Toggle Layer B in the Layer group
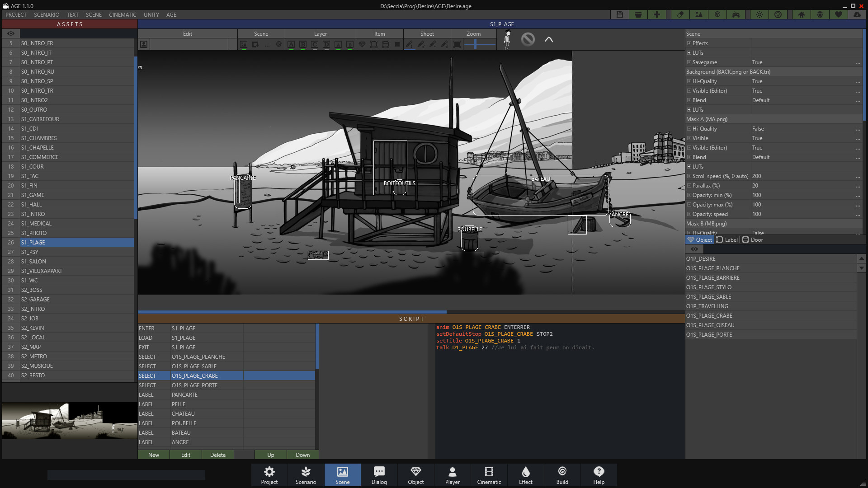Image resolution: width=868 pixels, height=488 pixels. coord(302,44)
